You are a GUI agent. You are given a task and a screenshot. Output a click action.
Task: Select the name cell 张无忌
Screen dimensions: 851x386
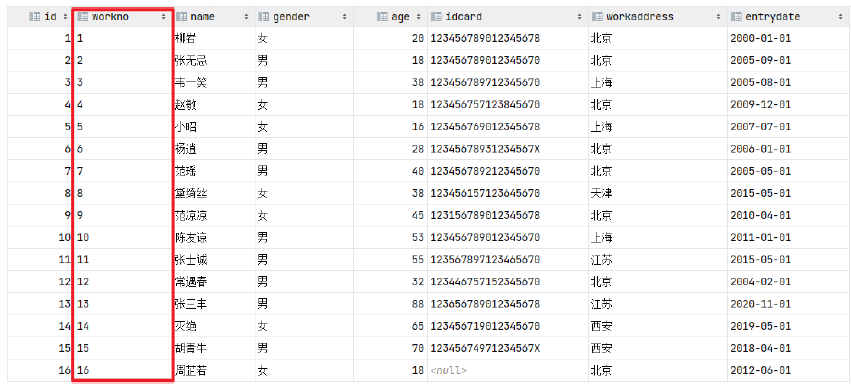tap(214, 61)
